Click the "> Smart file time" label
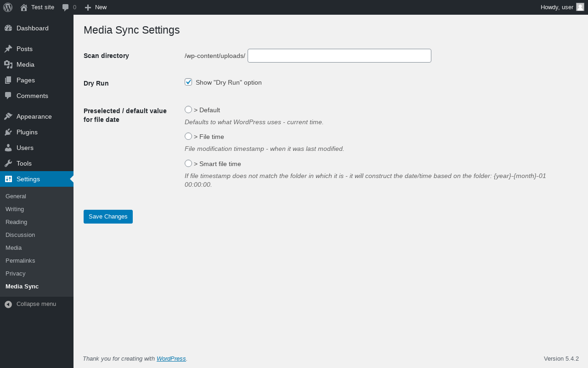 217,164
